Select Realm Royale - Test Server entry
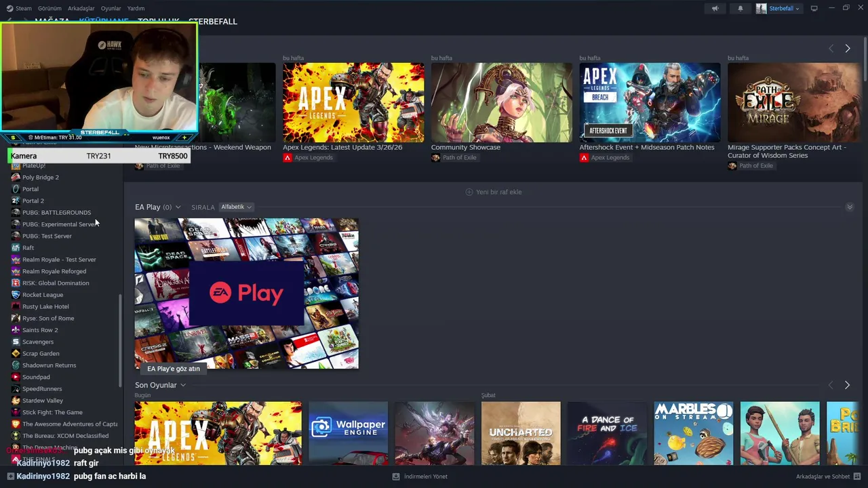Screen dimensions: 868x488 (x=59, y=260)
